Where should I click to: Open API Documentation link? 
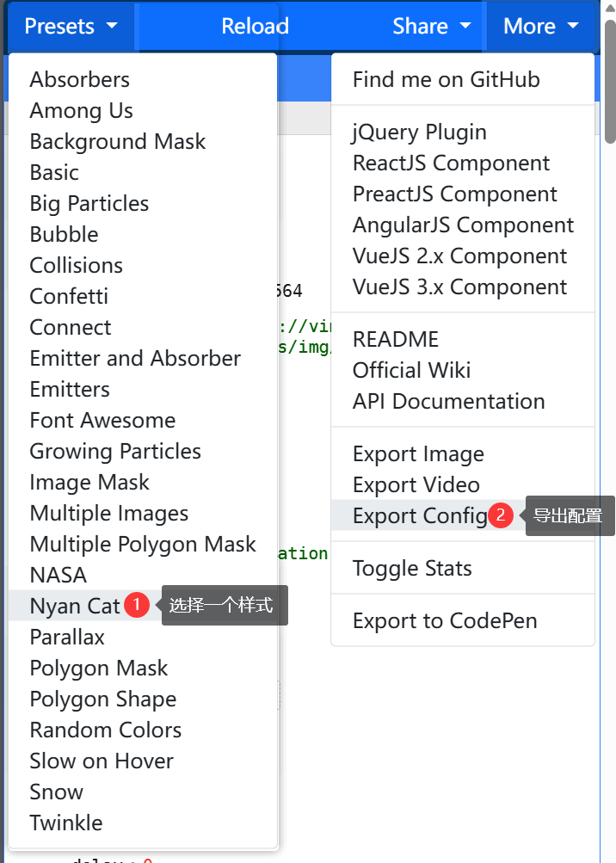tap(448, 401)
